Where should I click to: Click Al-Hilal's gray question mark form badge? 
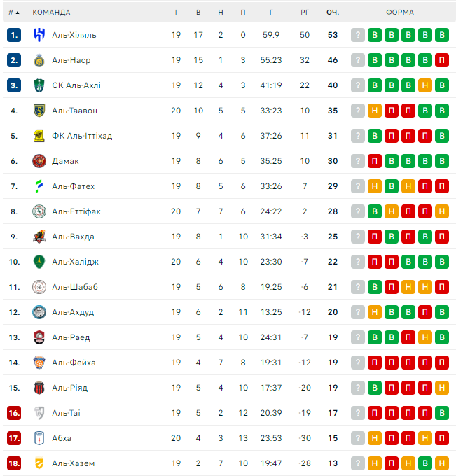point(358,35)
